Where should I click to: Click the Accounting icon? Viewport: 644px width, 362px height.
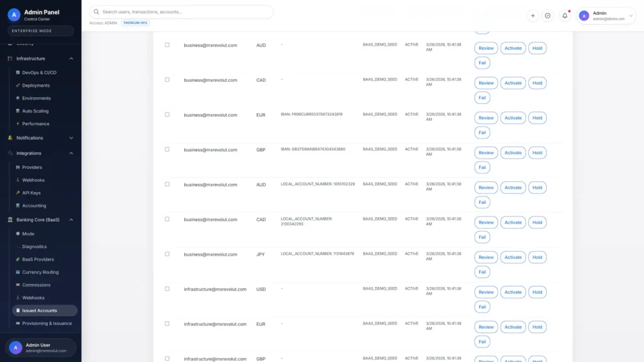pos(18,205)
